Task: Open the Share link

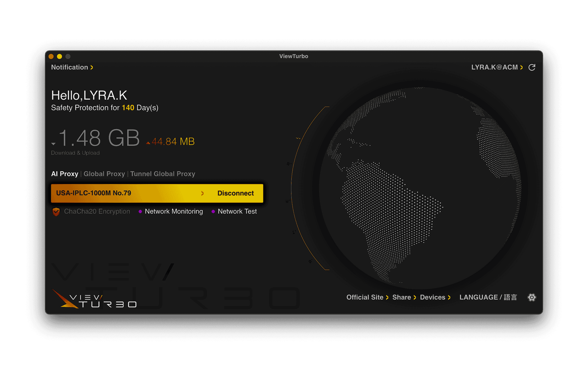Action: click(x=404, y=297)
